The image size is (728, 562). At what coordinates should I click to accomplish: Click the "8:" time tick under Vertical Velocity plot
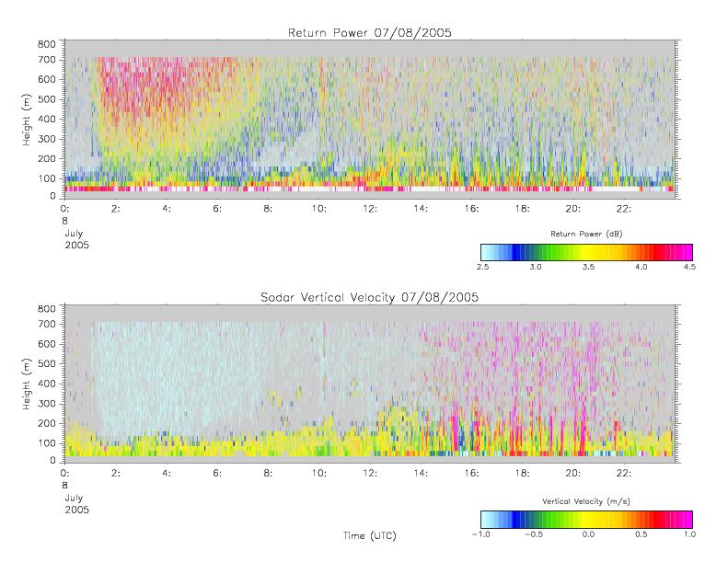(268, 473)
